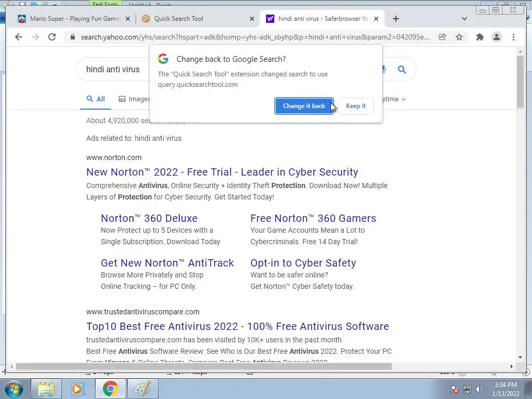Click www.norton.com URL text
This screenshot has height=399, width=532.
pyautogui.click(x=114, y=157)
